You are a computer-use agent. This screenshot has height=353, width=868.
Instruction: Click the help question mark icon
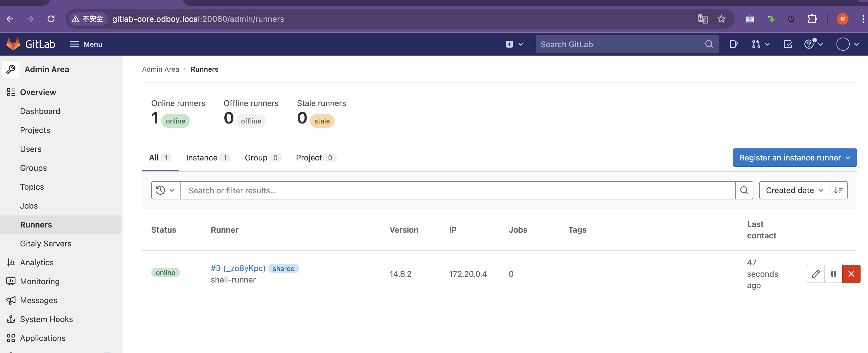click(x=809, y=44)
